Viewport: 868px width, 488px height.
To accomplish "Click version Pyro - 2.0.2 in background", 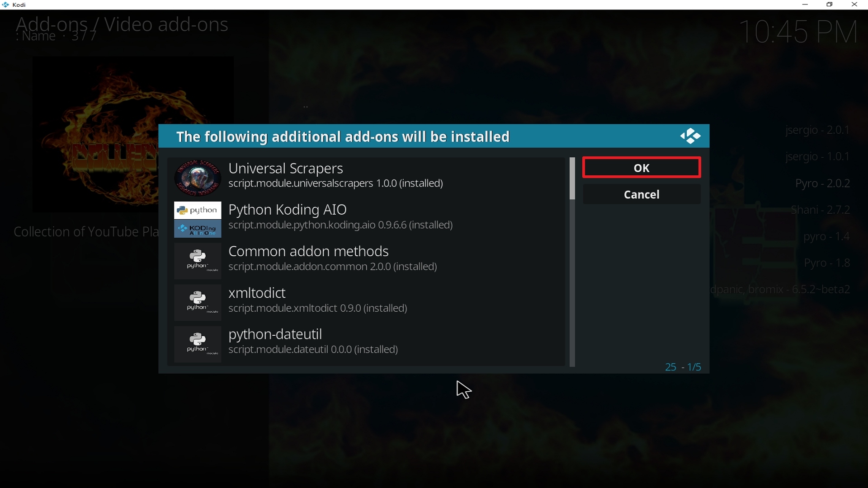I will [823, 184].
